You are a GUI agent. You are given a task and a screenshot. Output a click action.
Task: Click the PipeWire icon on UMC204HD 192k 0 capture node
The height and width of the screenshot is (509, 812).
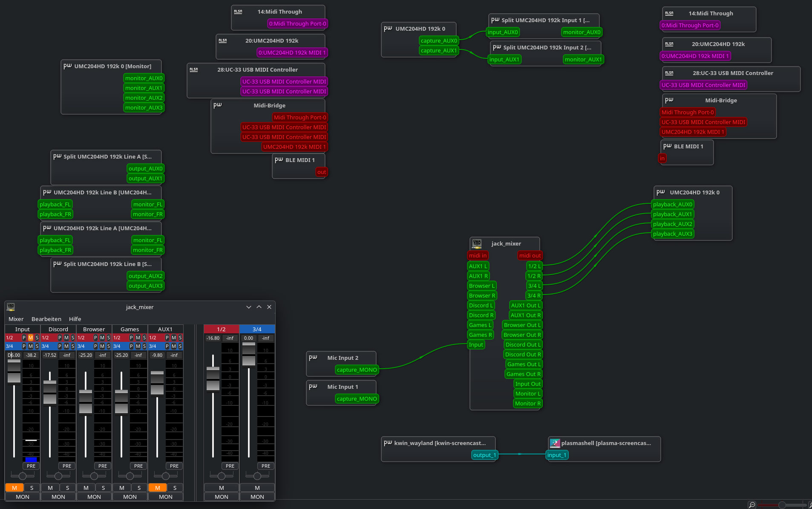388,29
